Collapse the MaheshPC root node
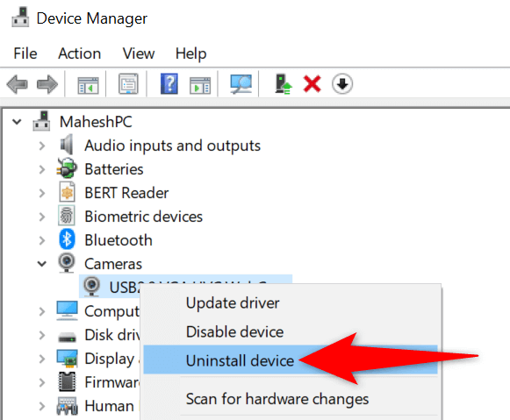This screenshot has height=420, width=510. tap(17, 122)
